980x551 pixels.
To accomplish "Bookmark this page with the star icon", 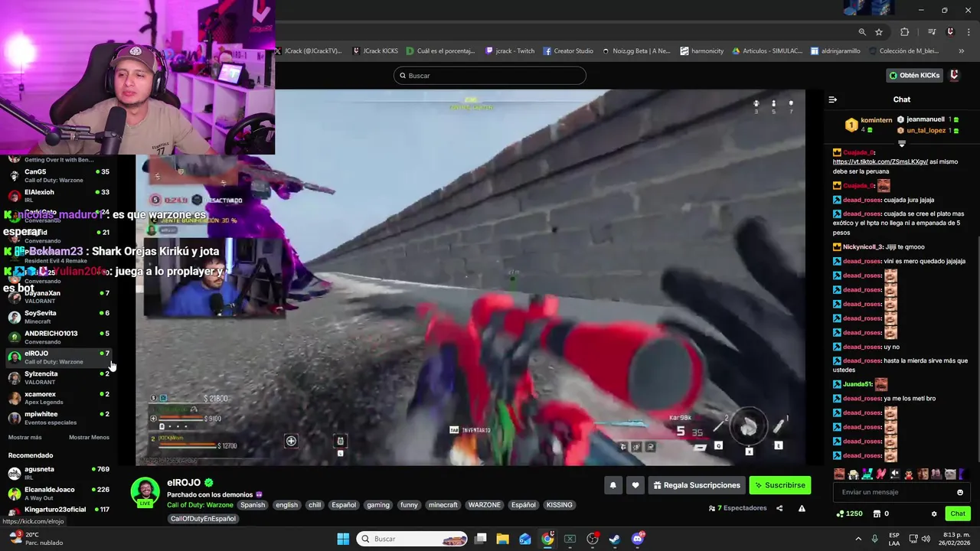I will [x=879, y=32].
